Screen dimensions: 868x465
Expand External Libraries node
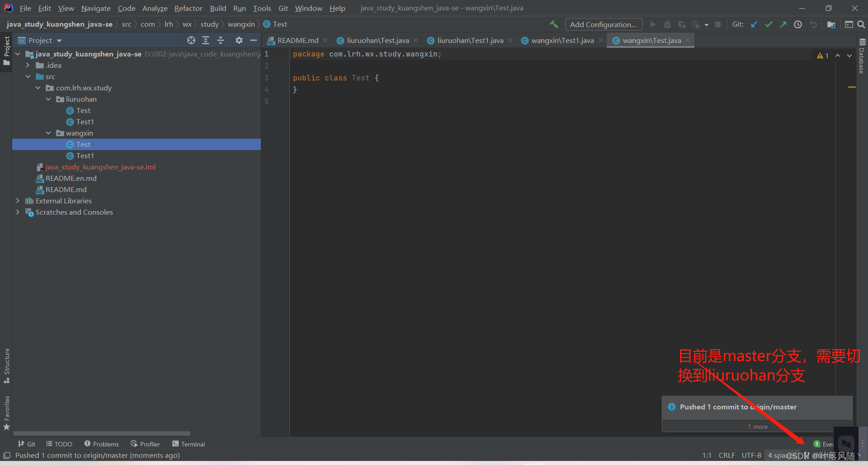click(18, 201)
